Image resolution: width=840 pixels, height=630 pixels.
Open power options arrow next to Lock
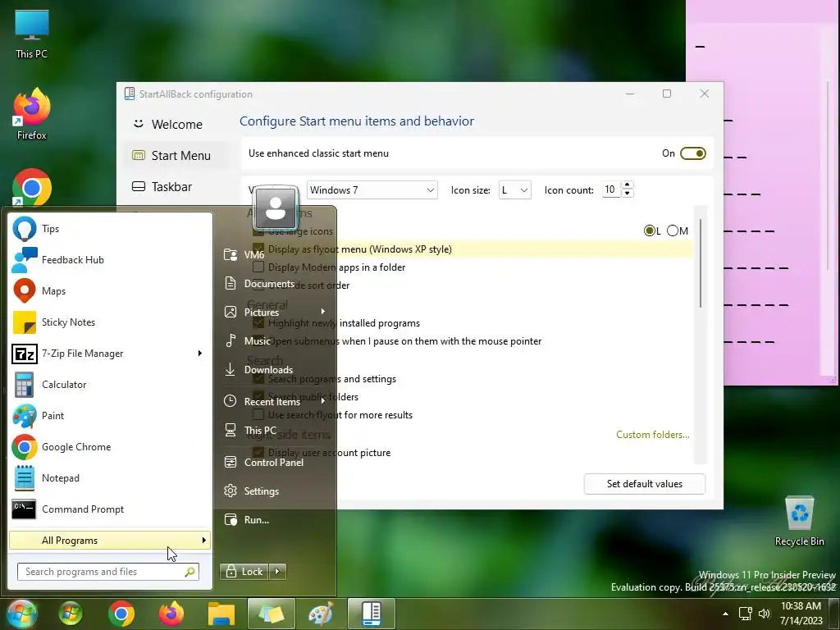pyautogui.click(x=277, y=572)
